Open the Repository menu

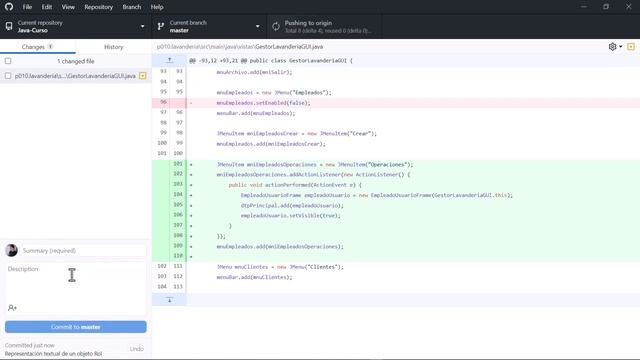[x=98, y=7]
